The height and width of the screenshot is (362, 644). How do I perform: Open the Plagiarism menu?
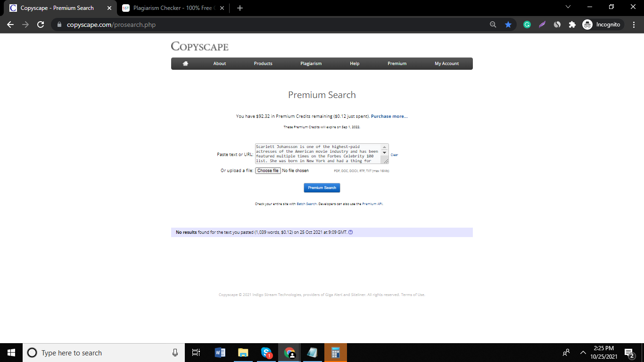(311, 64)
